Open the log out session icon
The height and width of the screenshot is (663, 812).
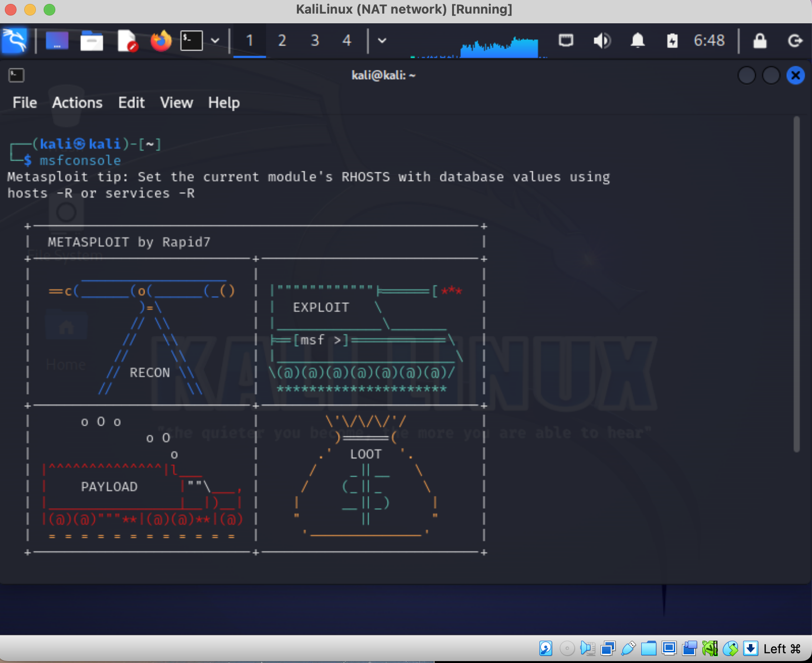coord(795,41)
